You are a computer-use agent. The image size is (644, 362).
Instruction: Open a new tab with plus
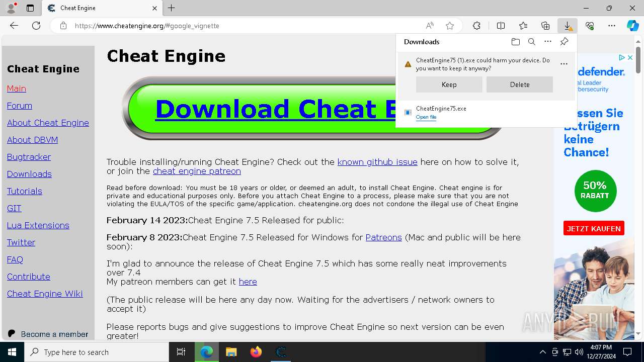pos(172,8)
